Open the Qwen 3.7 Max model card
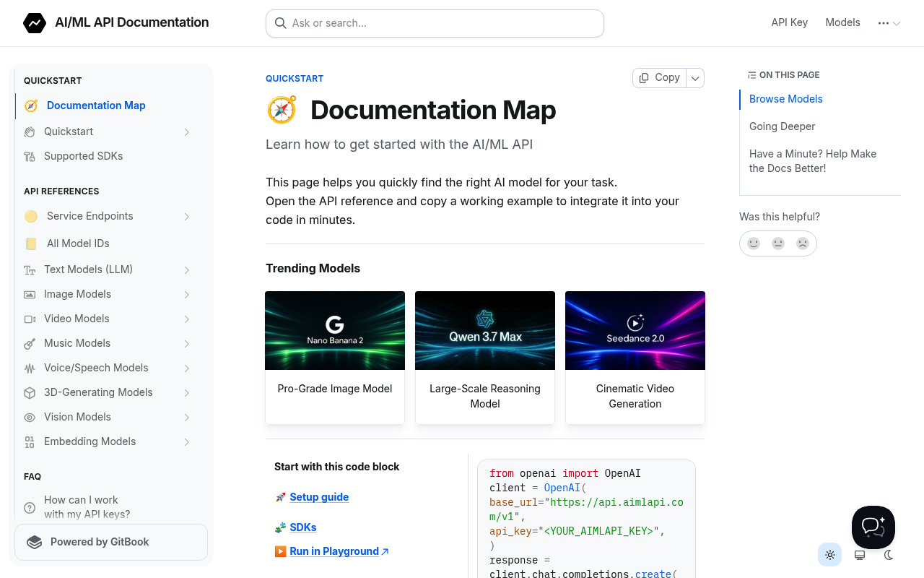This screenshot has height=578, width=924. coord(485,358)
